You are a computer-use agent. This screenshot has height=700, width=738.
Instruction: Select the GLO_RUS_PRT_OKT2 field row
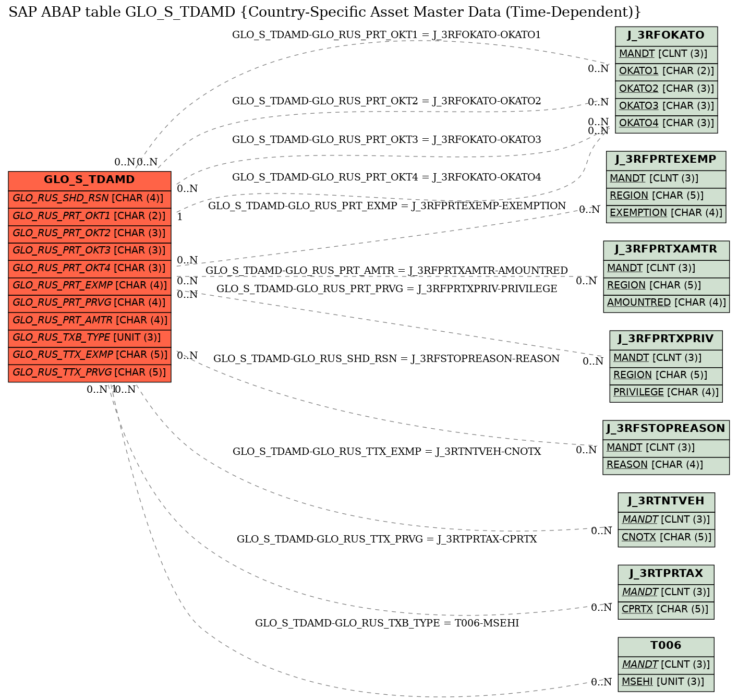coord(90,234)
